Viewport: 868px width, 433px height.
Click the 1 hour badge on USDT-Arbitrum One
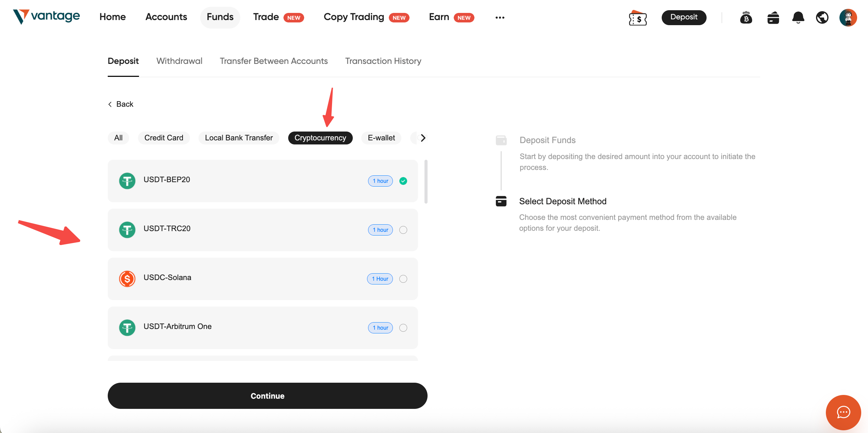(x=380, y=328)
